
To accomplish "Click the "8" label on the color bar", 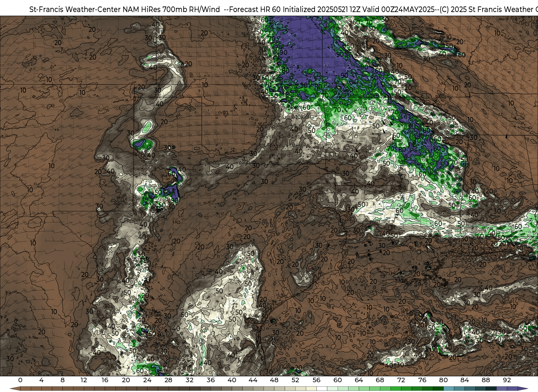I will click(x=62, y=380).
